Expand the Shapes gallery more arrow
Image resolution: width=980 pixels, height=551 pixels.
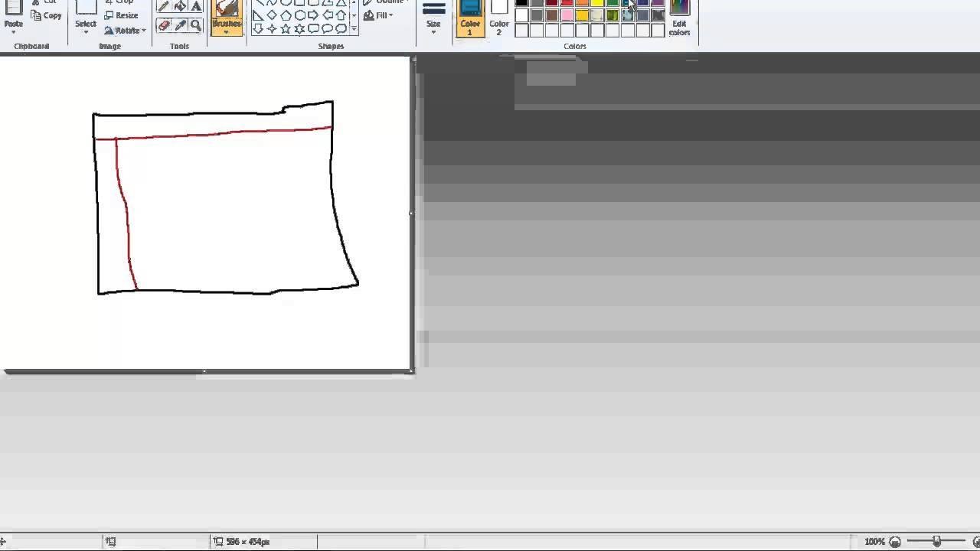pyautogui.click(x=354, y=29)
